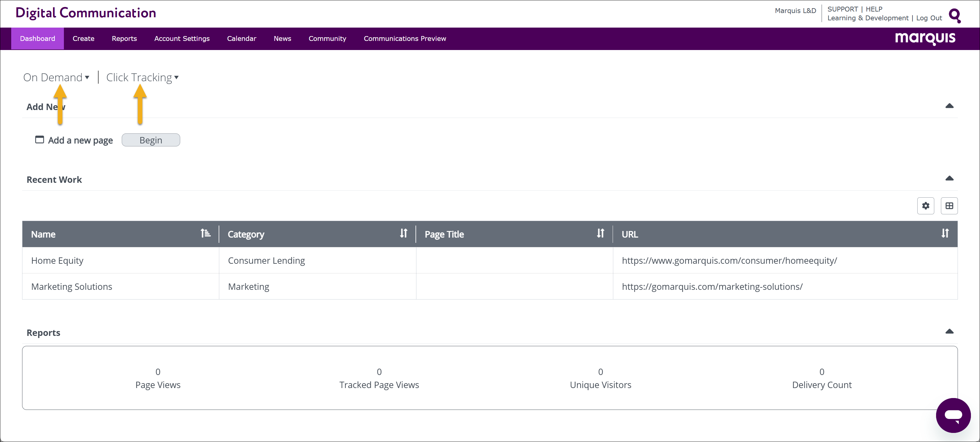Click the Marquis L&D account name
This screenshot has width=980, height=442.
(x=795, y=11)
